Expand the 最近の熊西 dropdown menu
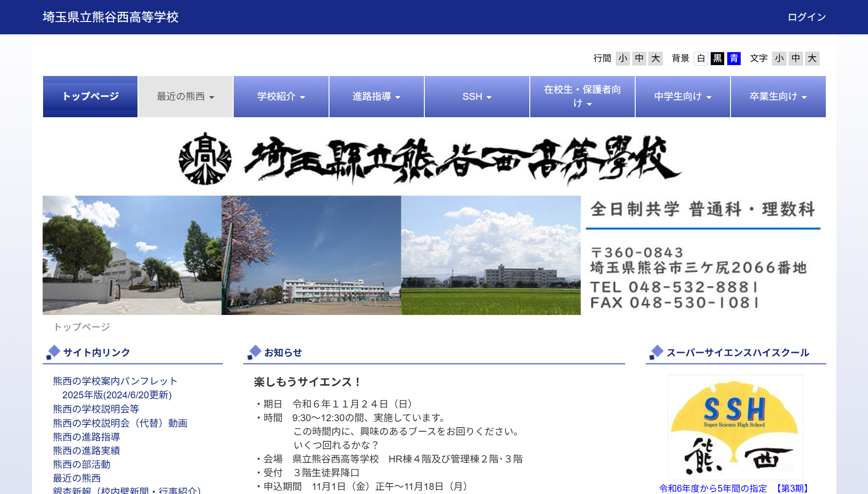 click(x=186, y=97)
